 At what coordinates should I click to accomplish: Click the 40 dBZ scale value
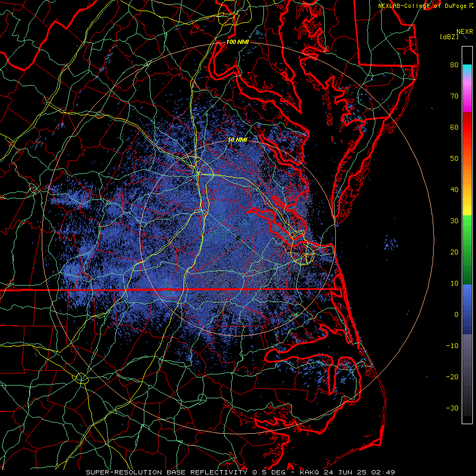point(454,190)
